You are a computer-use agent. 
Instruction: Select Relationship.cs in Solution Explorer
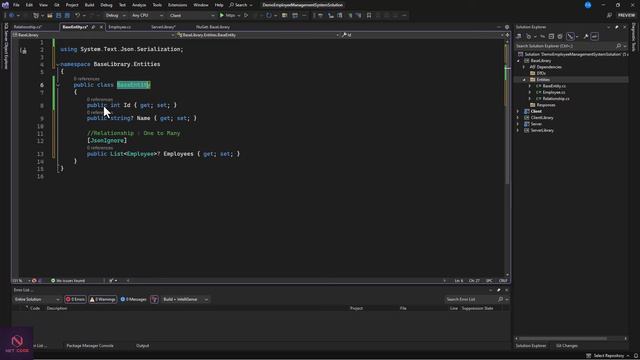556,99
